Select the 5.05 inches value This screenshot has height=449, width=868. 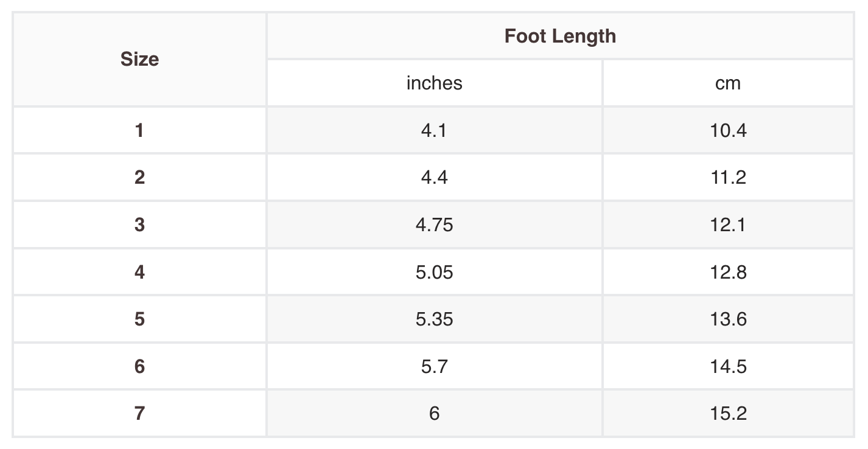[434, 272]
